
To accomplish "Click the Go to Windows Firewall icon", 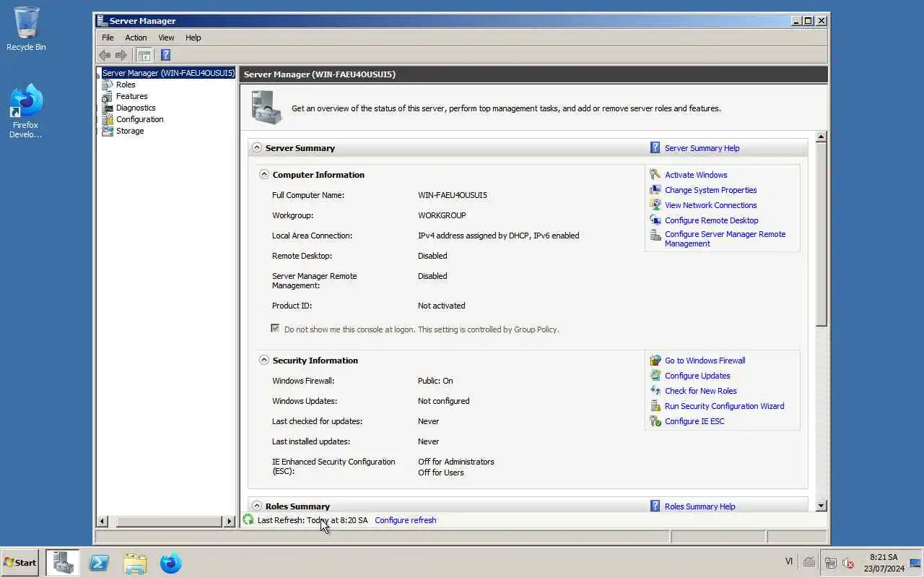I will [x=655, y=361].
